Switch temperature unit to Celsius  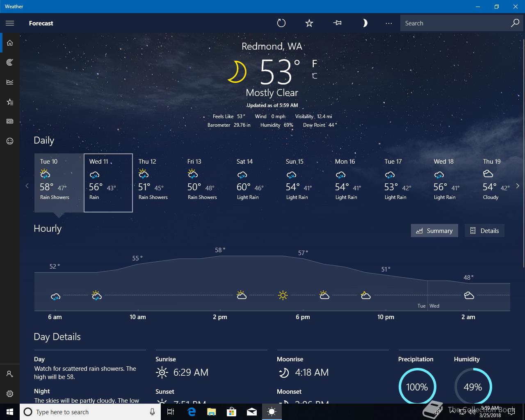[315, 76]
